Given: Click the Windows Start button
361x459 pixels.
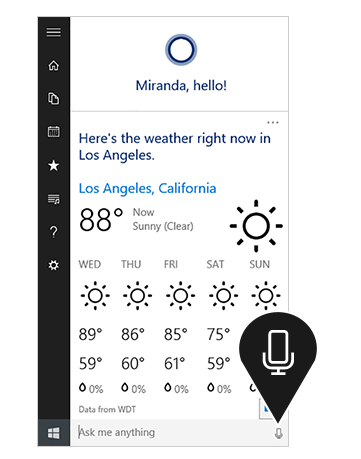Looking at the screenshot, I should [54, 433].
